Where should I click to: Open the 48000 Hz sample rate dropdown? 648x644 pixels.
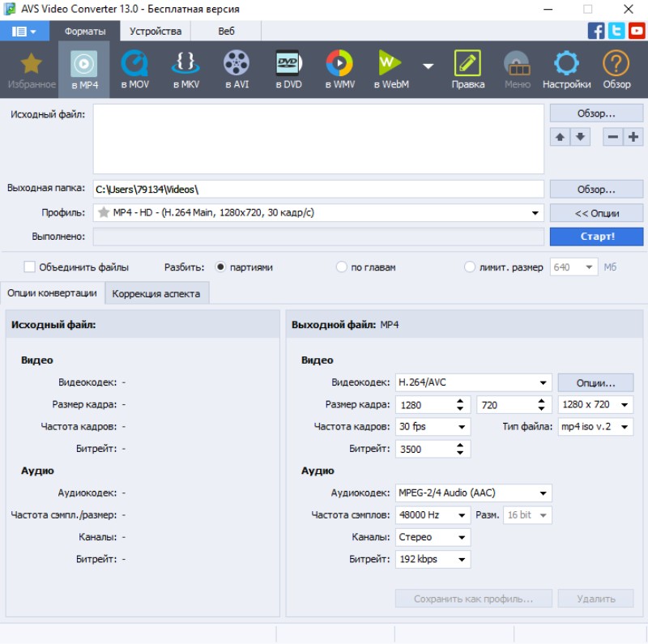[x=433, y=515]
